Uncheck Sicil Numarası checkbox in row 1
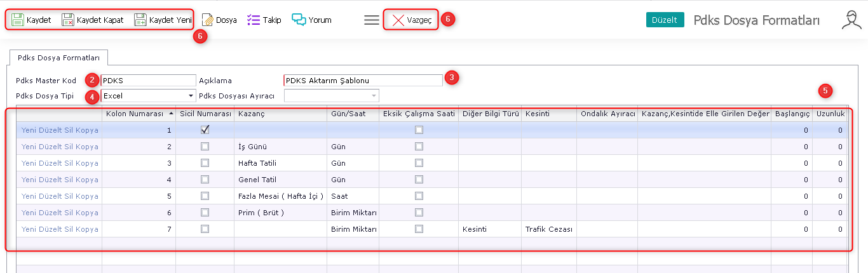This screenshot has width=868, height=273. [205, 130]
